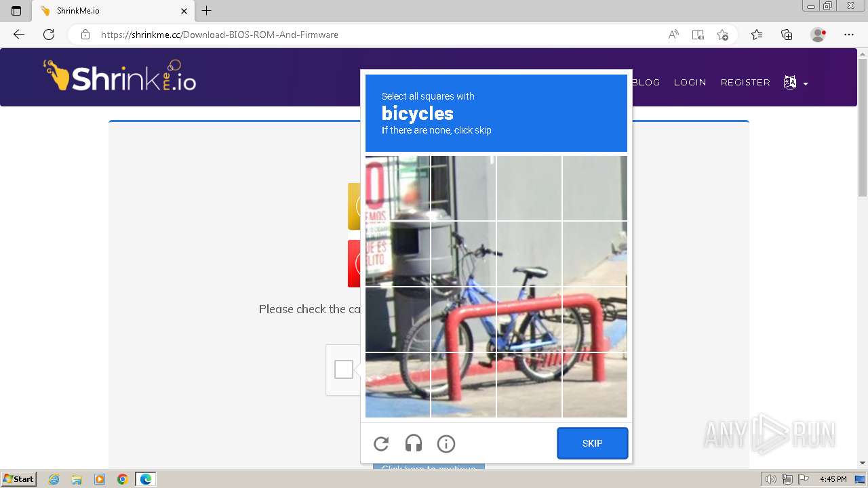Select tile with the bicycle seat
Image resolution: width=868 pixels, height=488 pixels.
click(x=529, y=254)
